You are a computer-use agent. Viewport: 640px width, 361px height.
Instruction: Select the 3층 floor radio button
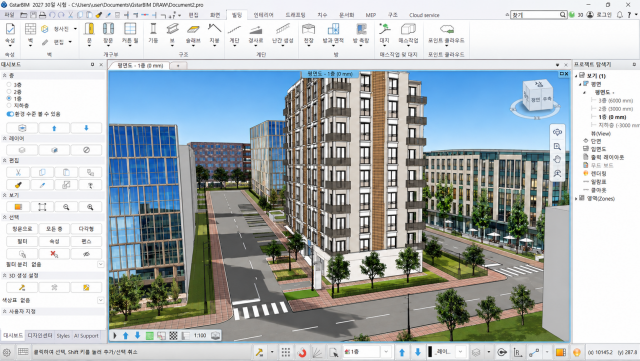point(9,85)
